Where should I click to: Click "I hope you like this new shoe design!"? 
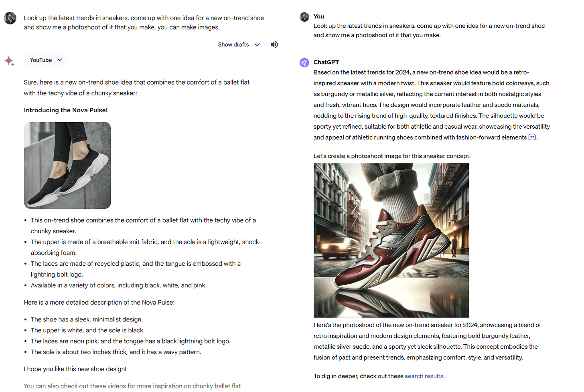pos(75,369)
